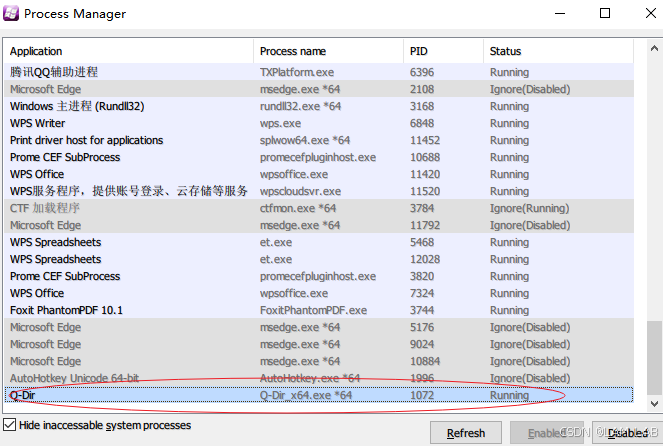Toggle Hide inaccessable system processes checkbox
The image size is (663, 446).
click(9, 425)
